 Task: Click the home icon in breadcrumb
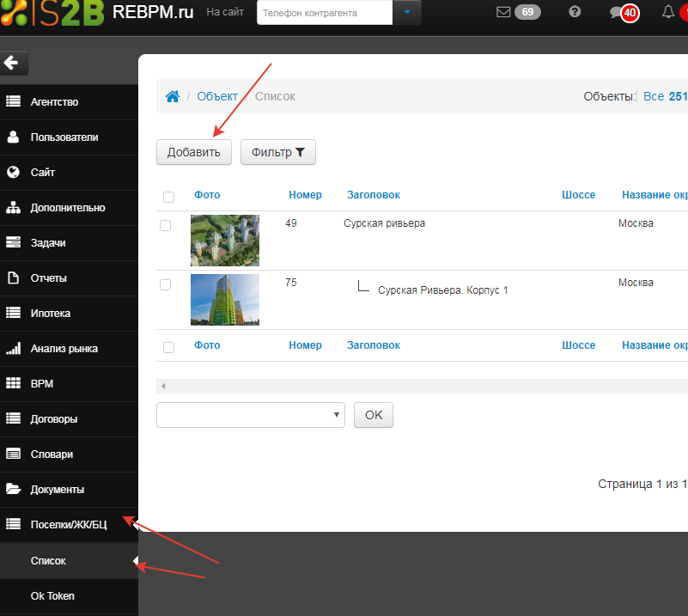pyautogui.click(x=173, y=96)
